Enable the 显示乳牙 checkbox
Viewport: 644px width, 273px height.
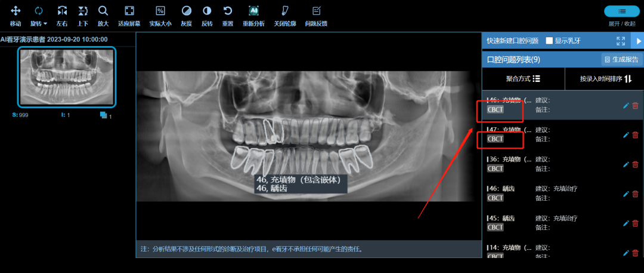pos(549,41)
